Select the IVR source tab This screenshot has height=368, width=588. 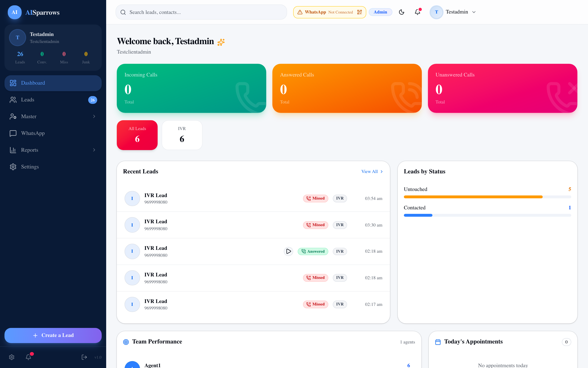[x=182, y=135]
